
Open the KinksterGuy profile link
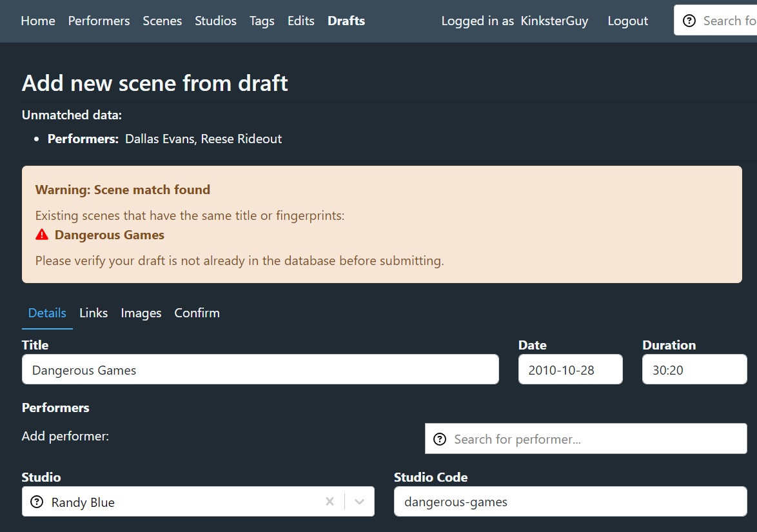coord(554,21)
